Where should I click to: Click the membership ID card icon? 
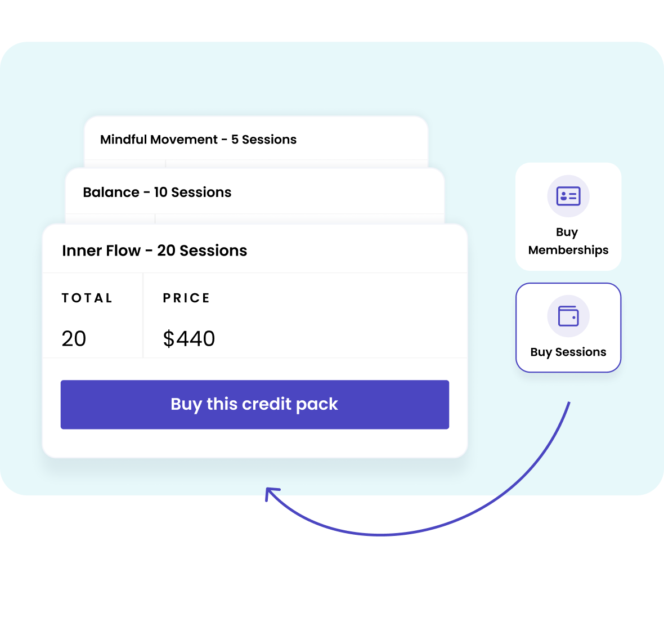coord(568,196)
